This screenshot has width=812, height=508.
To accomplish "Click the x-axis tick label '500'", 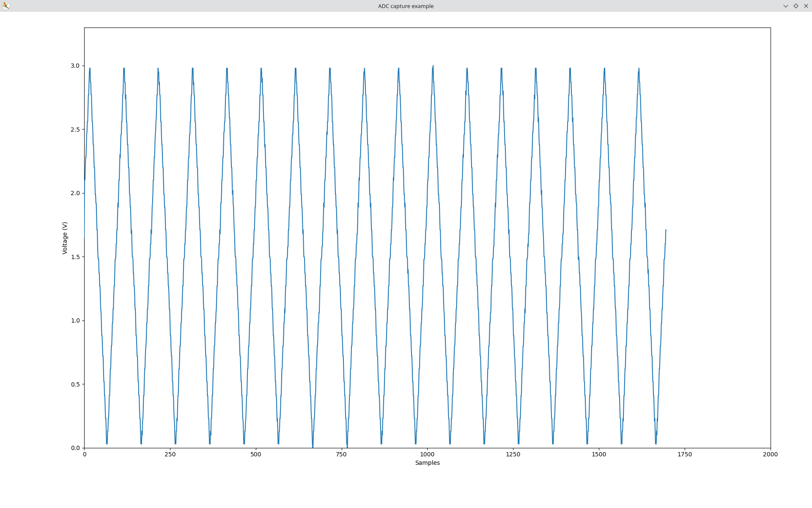I will click(256, 454).
